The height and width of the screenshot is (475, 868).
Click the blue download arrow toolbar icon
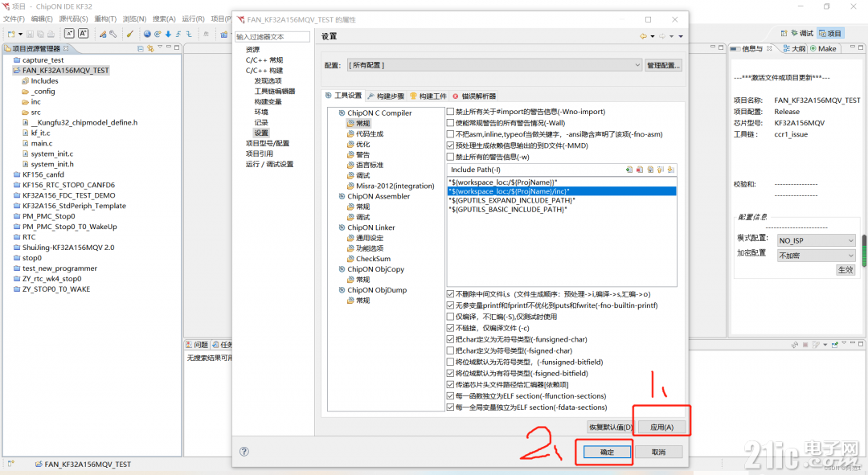(168, 35)
